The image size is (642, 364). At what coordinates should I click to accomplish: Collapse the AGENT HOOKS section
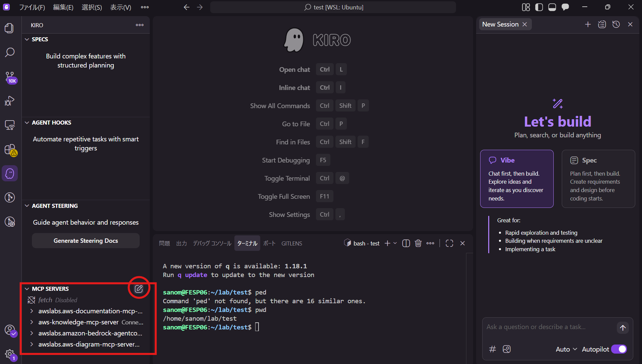point(27,123)
